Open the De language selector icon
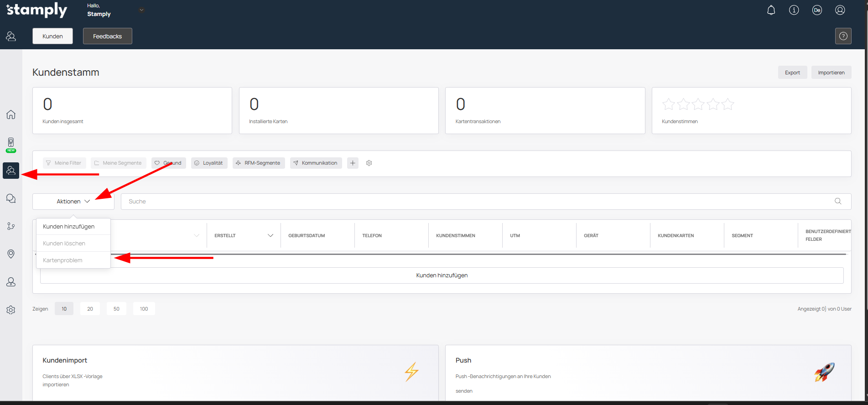Screen dimensions: 868x405 (817, 10)
